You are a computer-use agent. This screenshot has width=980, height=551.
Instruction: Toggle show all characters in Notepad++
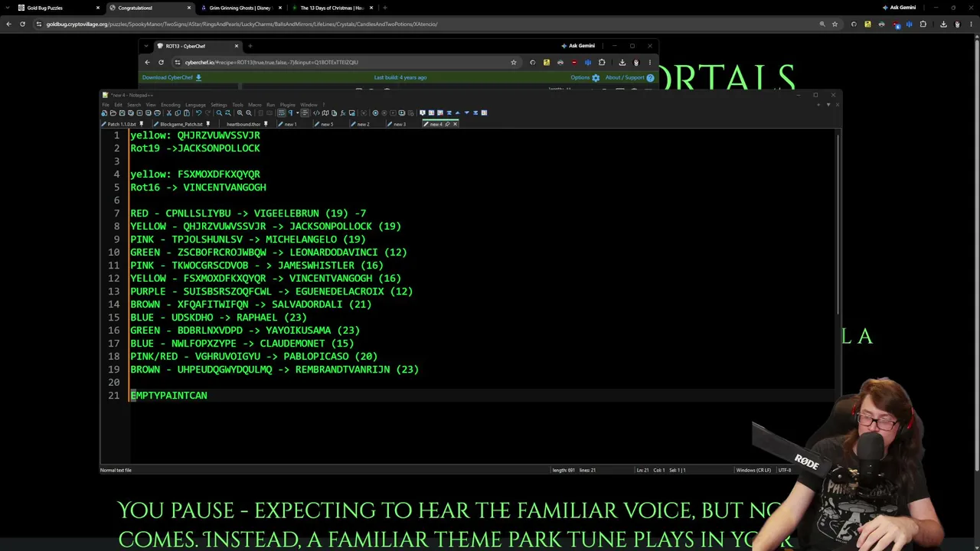point(291,112)
